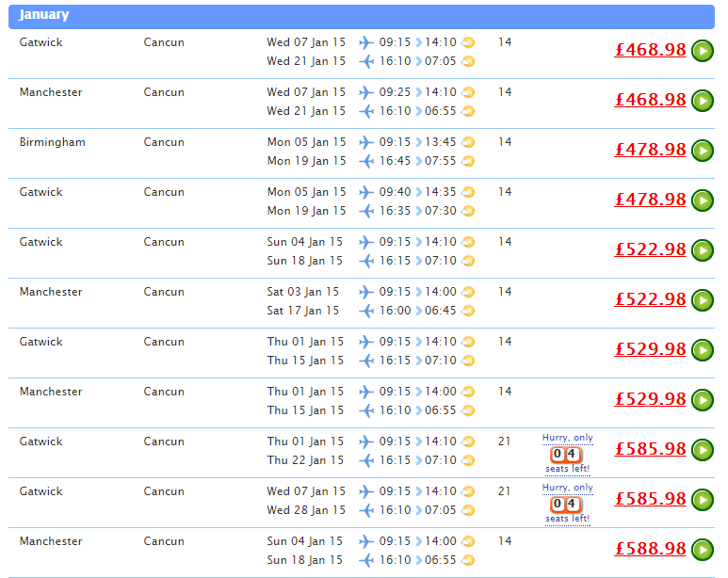Image resolution: width=728 pixels, height=578 pixels.
Task: Open £468.98 price link for Gatwick flight
Action: pyautogui.click(x=650, y=50)
